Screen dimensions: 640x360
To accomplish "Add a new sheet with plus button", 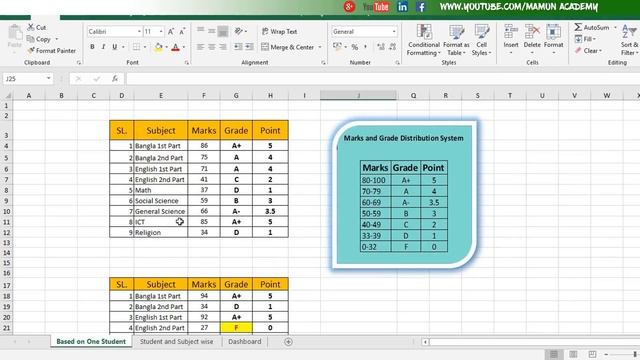I will (x=288, y=342).
